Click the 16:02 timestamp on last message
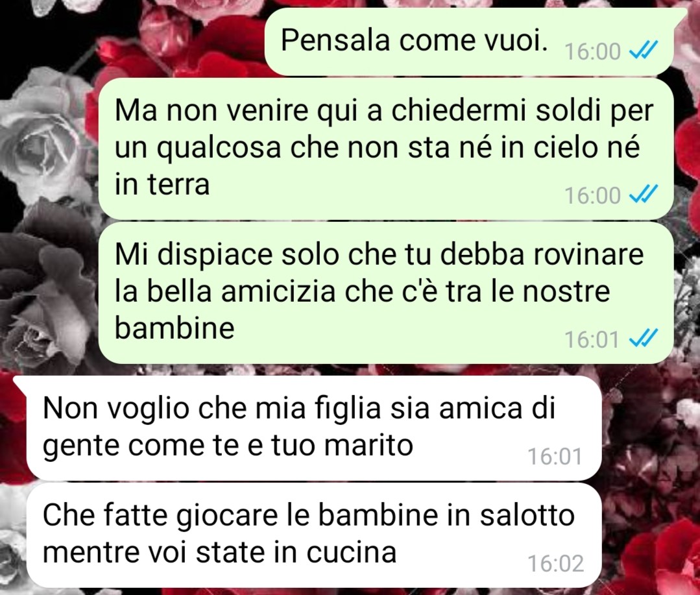Image resolution: width=700 pixels, height=595 pixels. point(555,563)
